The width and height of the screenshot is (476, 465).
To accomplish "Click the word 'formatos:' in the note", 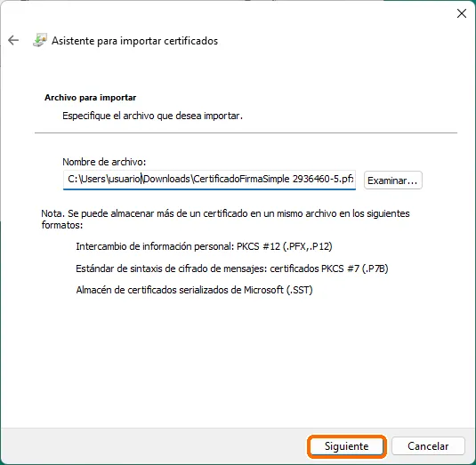I will point(62,225).
